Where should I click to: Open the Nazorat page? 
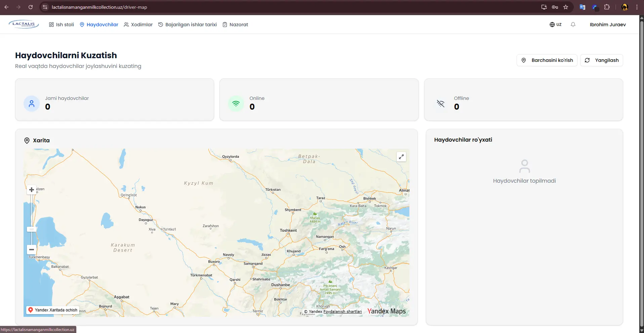coord(235,25)
